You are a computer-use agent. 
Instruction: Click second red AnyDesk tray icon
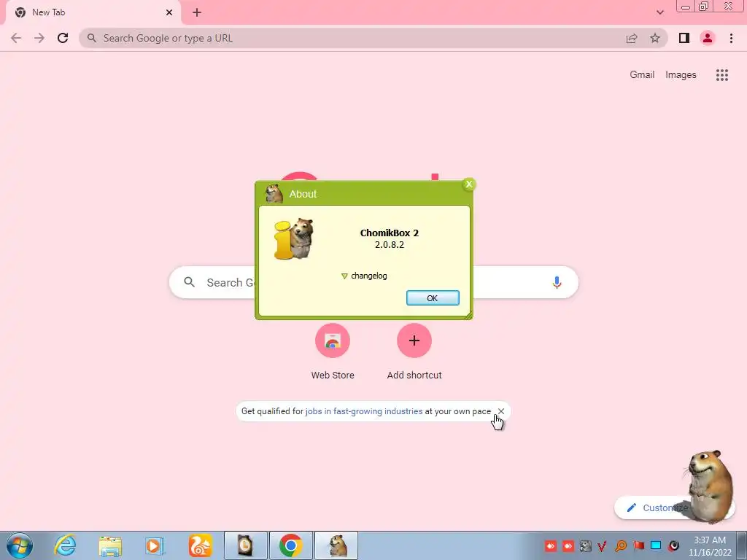click(x=568, y=545)
